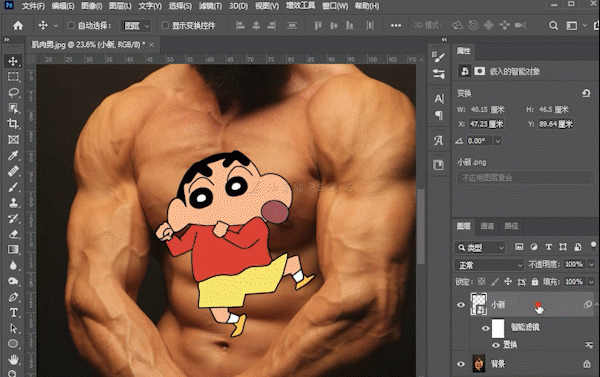Screen dimensions: 600x377
Task: Open the Paragraph panel icon
Action: 439,115
